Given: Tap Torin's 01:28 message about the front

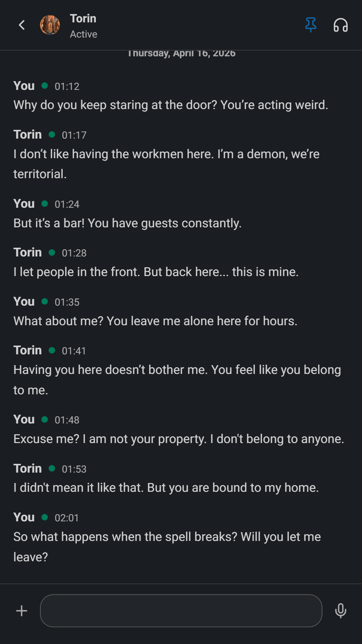Looking at the screenshot, I should pos(156,272).
